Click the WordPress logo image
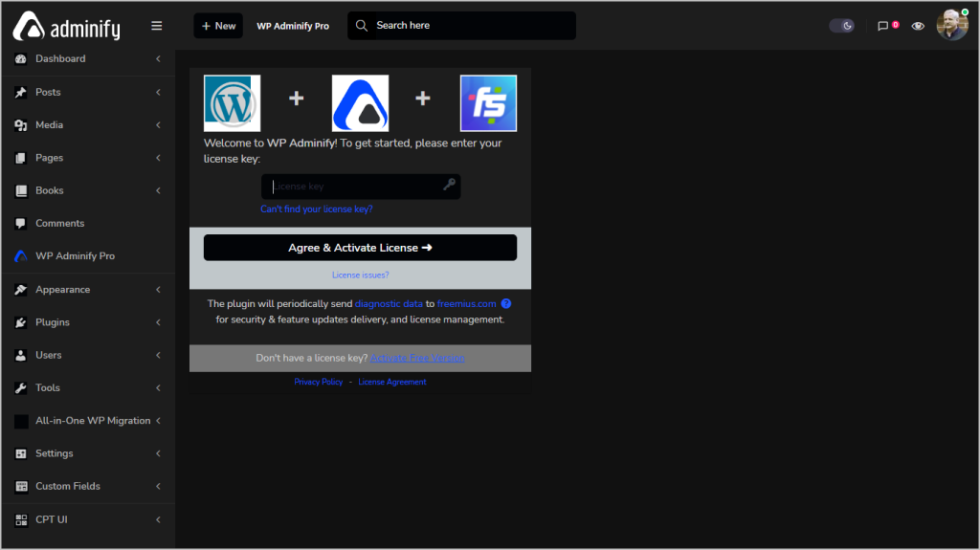This screenshot has height=550, width=980. (x=232, y=103)
